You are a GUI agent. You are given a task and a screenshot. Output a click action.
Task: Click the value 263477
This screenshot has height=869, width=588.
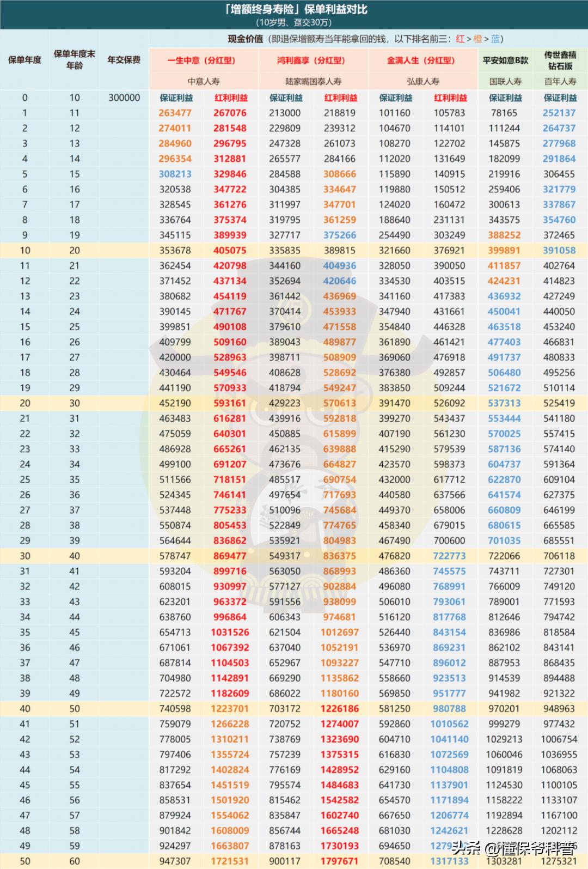pyautogui.click(x=175, y=113)
